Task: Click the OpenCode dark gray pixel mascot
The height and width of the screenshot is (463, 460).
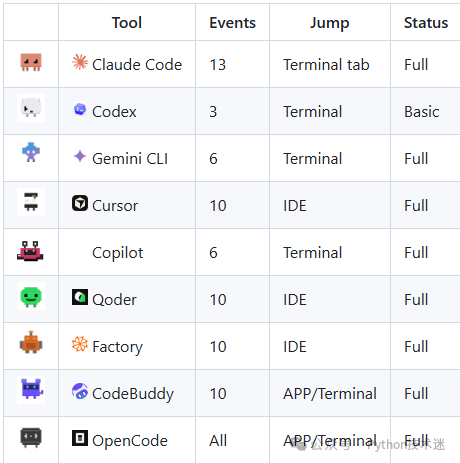Action: tap(31, 437)
